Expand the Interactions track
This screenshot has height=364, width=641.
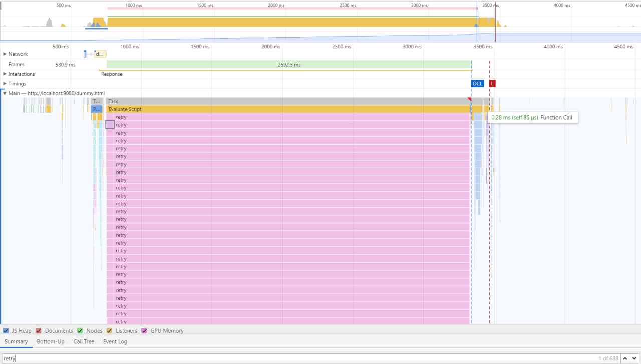[x=5, y=74]
